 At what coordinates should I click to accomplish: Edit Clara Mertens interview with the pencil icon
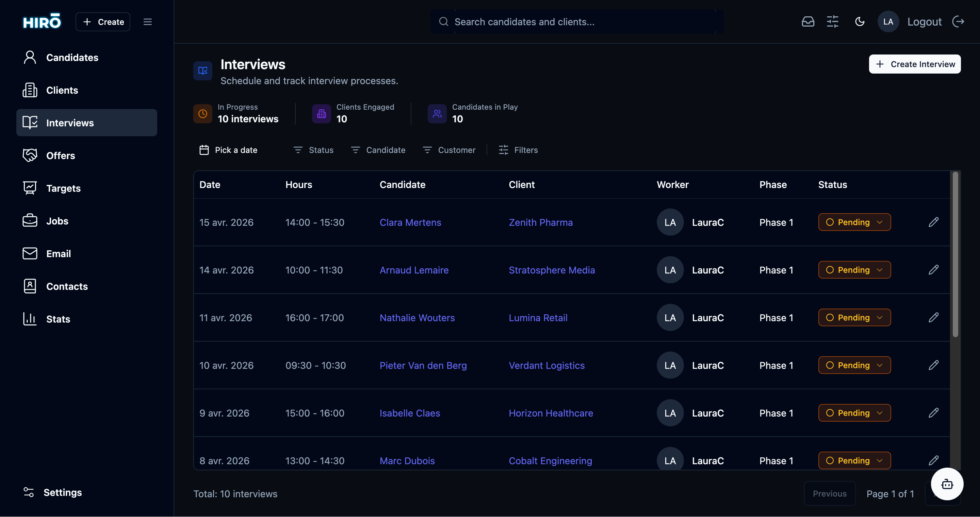click(x=934, y=222)
